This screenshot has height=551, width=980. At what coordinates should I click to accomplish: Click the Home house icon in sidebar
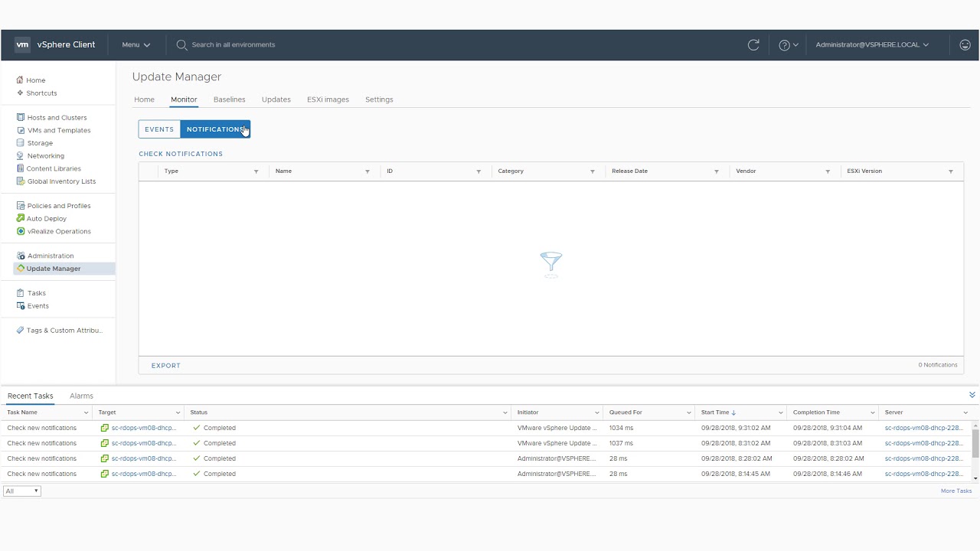point(21,80)
